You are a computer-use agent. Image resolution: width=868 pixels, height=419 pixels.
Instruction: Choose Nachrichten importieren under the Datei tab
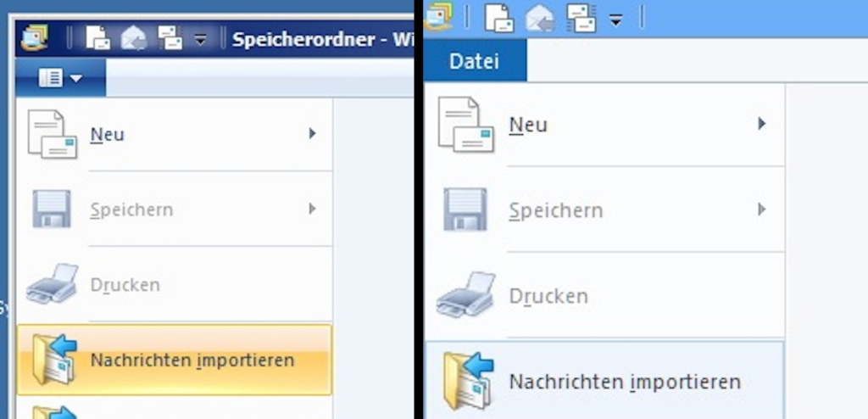(604, 381)
